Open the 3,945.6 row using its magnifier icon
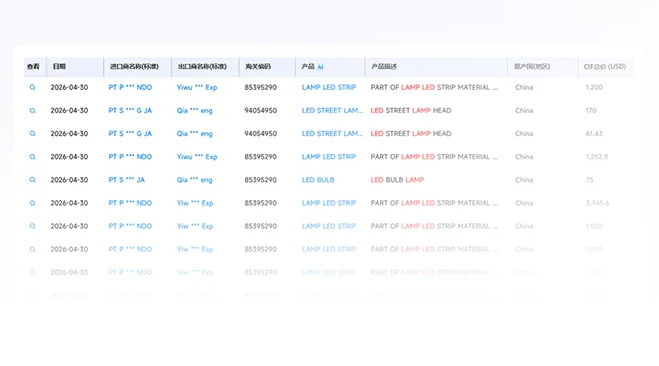Viewport: 659px width, 366px height. pyautogui.click(x=32, y=203)
